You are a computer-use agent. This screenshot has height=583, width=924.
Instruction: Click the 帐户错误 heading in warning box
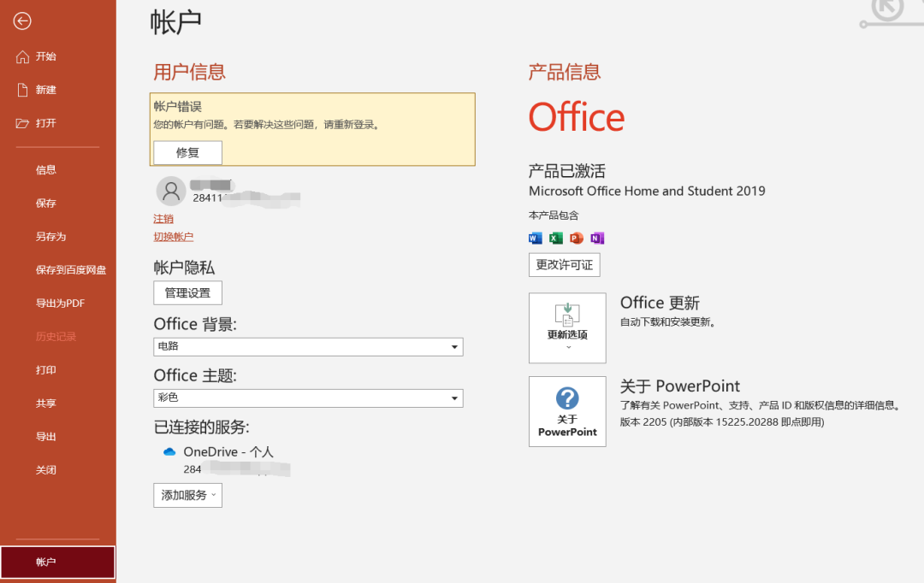(x=177, y=107)
